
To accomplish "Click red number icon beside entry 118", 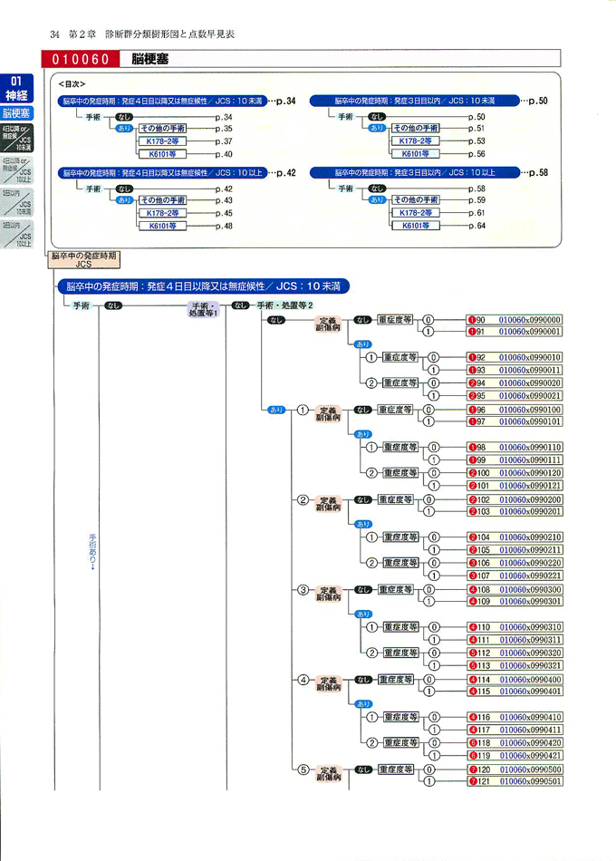I will coord(472,742).
